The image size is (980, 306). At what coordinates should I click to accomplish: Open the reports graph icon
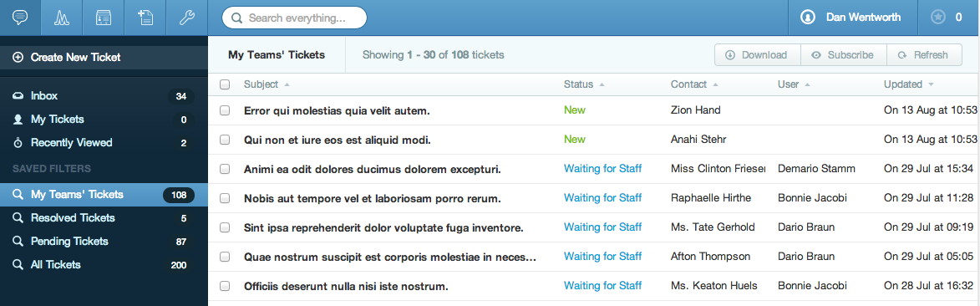coord(61,18)
